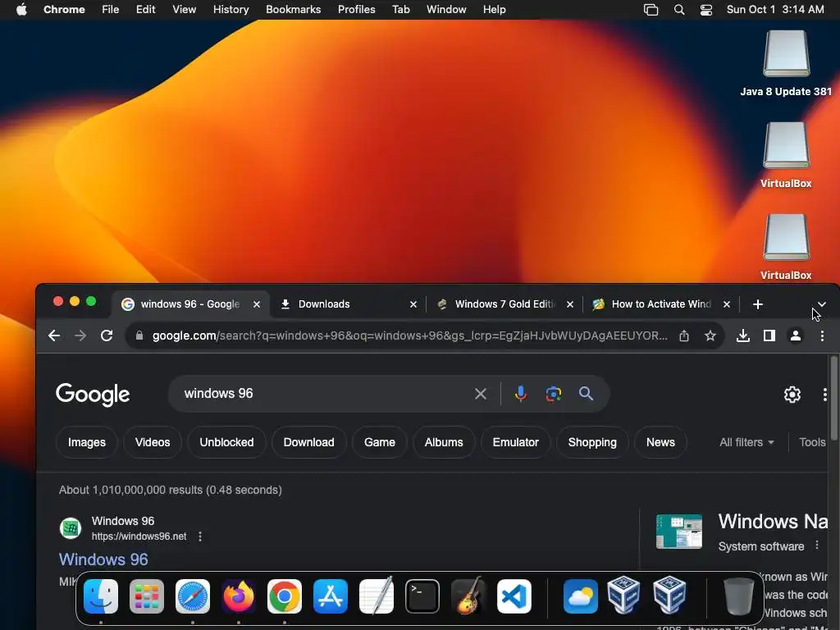This screenshot has height=630, width=840.
Task: Click inside the Google search field
Action: coord(326,394)
